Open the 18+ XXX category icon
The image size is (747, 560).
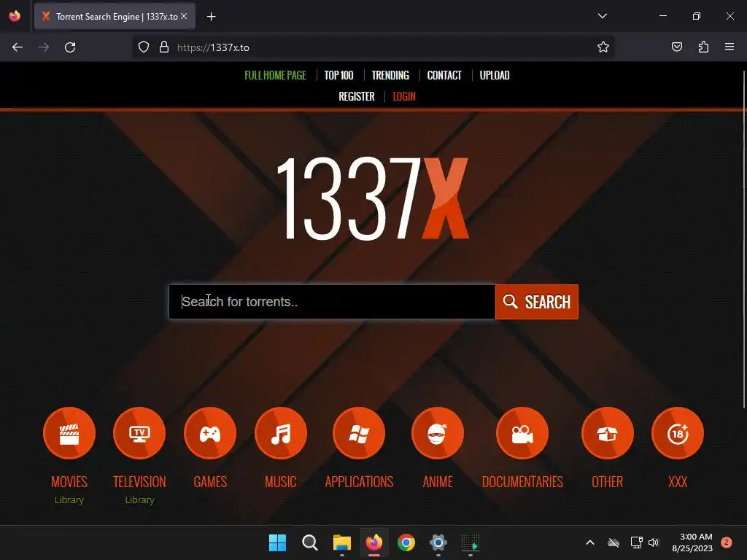678,433
